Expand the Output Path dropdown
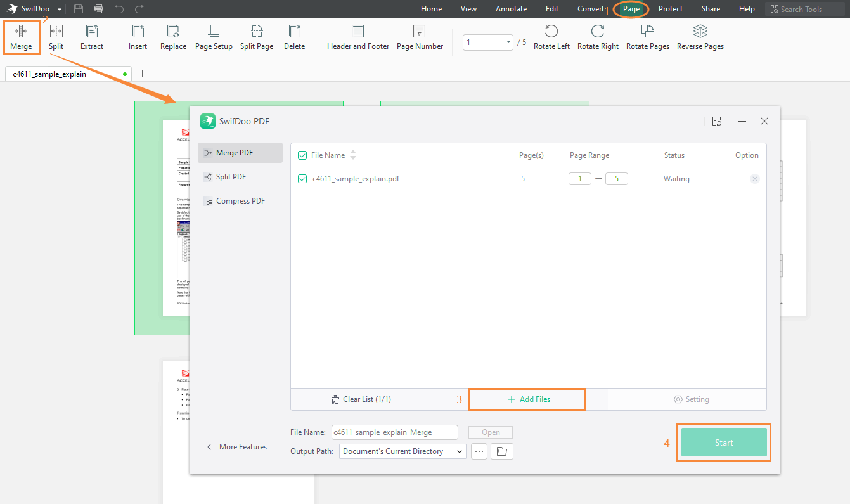Image resolution: width=850 pixels, height=504 pixels. [x=459, y=451]
